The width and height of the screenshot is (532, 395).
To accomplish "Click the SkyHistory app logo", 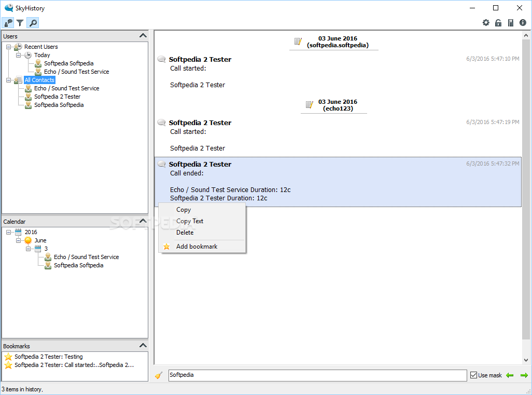I will pyautogui.click(x=8, y=8).
